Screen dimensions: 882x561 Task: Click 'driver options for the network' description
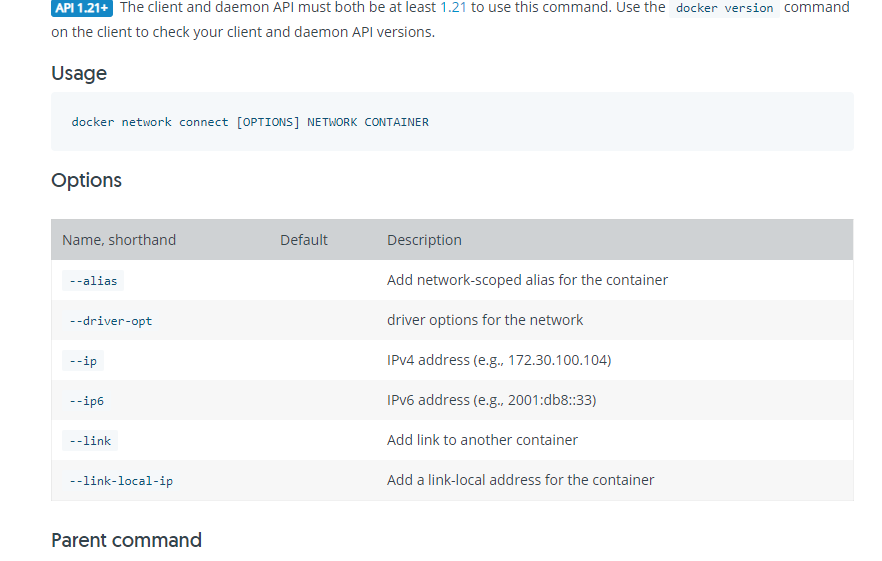click(485, 320)
